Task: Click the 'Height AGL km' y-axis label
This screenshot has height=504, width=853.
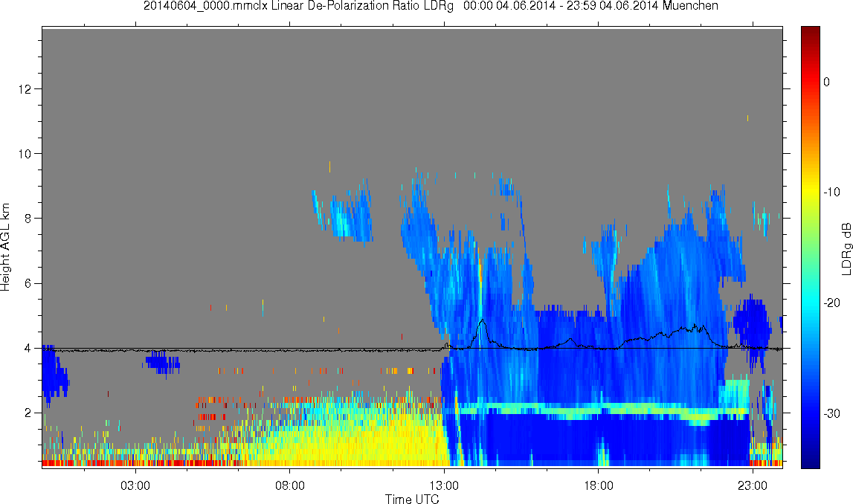Action: pyautogui.click(x=5, y=248)
